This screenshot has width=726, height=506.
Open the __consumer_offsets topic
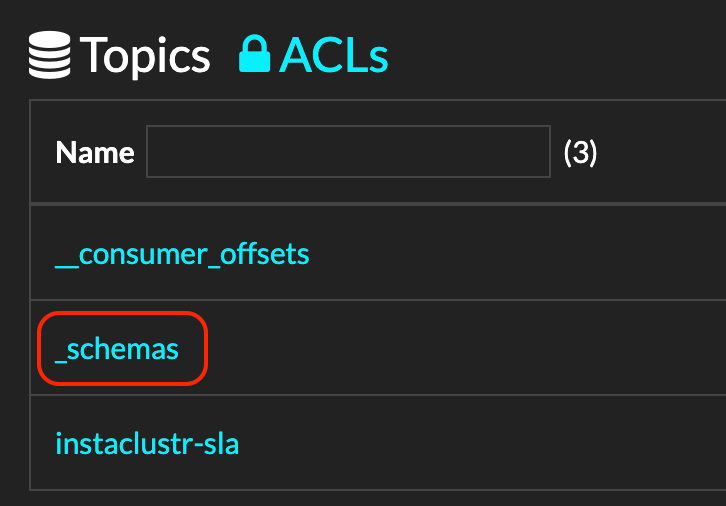pos(182,255)
